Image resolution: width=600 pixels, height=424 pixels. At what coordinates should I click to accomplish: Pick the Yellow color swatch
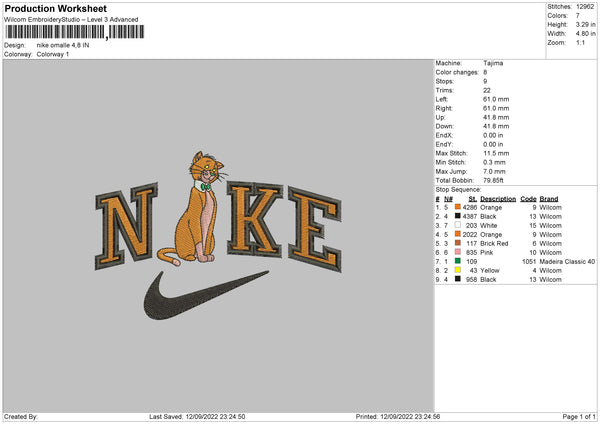coord(457,270)
